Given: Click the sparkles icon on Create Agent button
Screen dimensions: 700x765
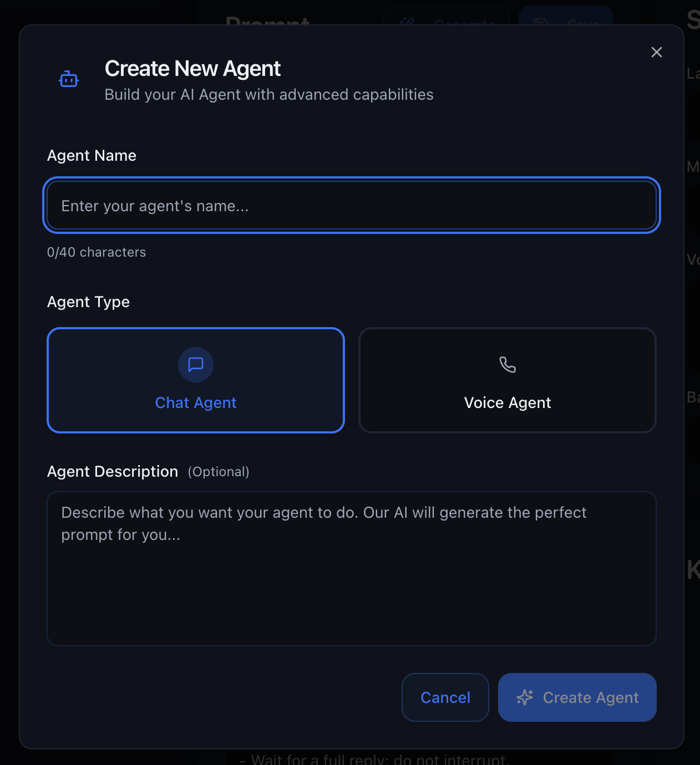Looking at the screenshot, I should click(x=525, y=697).
